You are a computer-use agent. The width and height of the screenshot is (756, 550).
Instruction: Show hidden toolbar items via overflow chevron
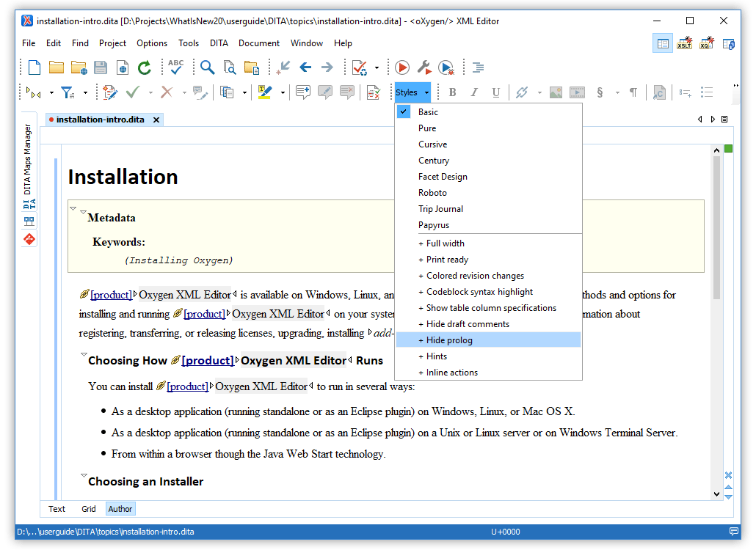point(735,86)
